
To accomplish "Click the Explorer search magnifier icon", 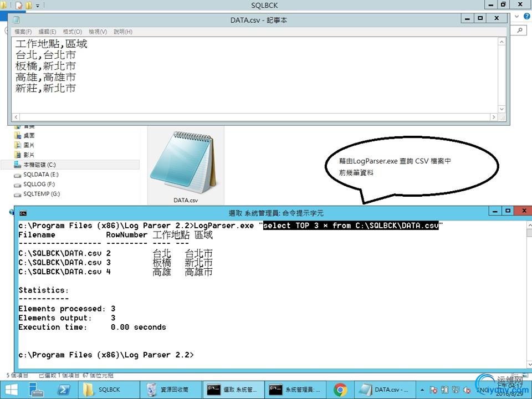I will (519, 30).
